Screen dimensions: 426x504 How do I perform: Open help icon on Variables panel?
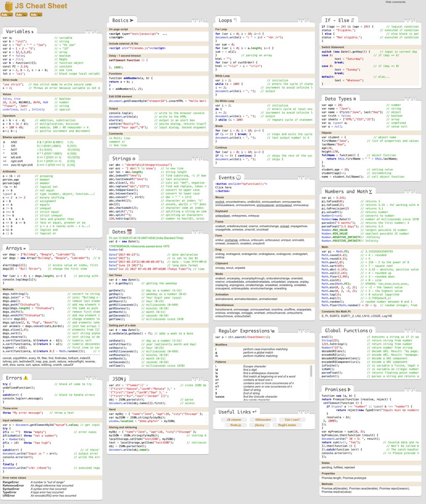click(86, 31)
